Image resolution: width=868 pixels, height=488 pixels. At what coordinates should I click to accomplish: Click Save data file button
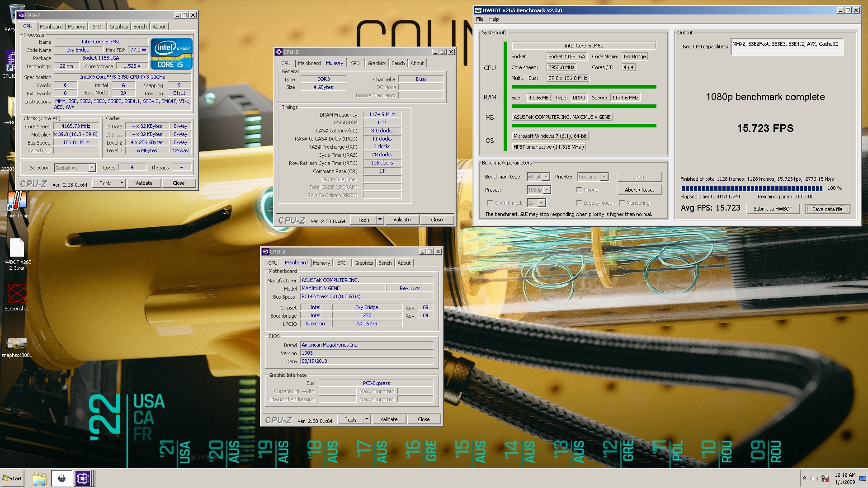click(827, 209)
